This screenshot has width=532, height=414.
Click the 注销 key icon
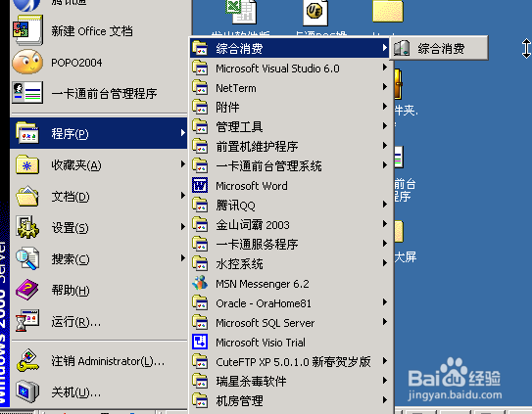[27, 360]
